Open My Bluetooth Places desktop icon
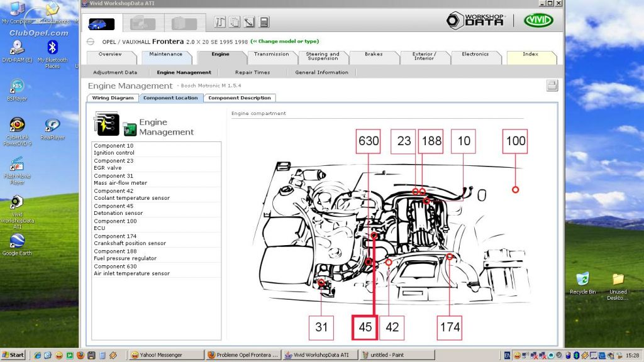Screen dimensions: 644x362 52,54
